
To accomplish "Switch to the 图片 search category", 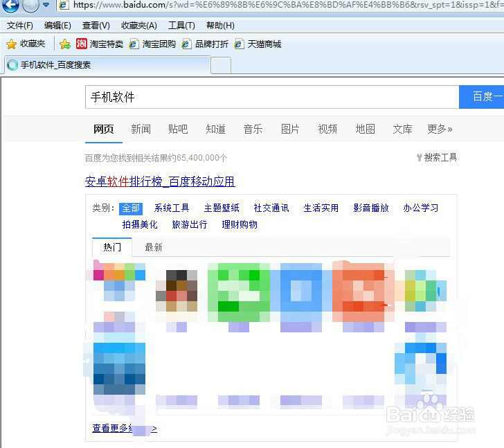I will point(290,129).
